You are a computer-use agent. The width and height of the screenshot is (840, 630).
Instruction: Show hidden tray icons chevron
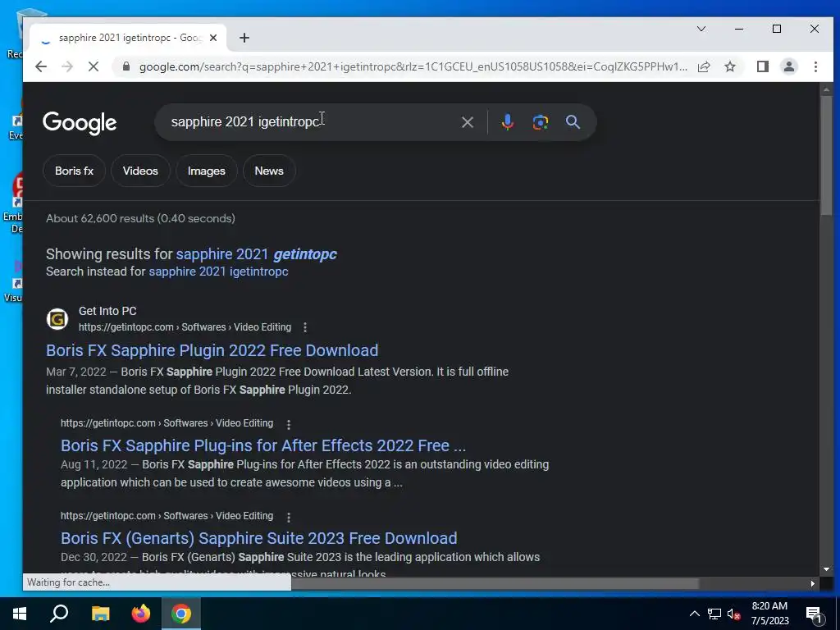pos(694,614)
